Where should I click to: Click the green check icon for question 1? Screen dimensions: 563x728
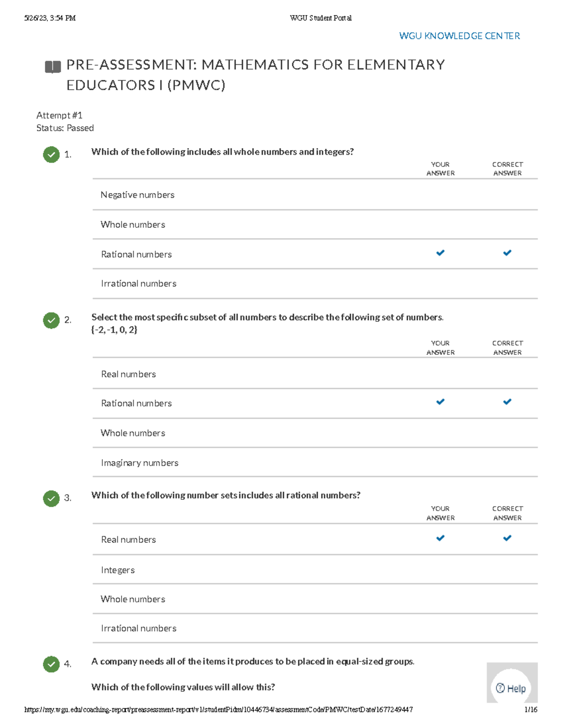click(x=51, y=155)
